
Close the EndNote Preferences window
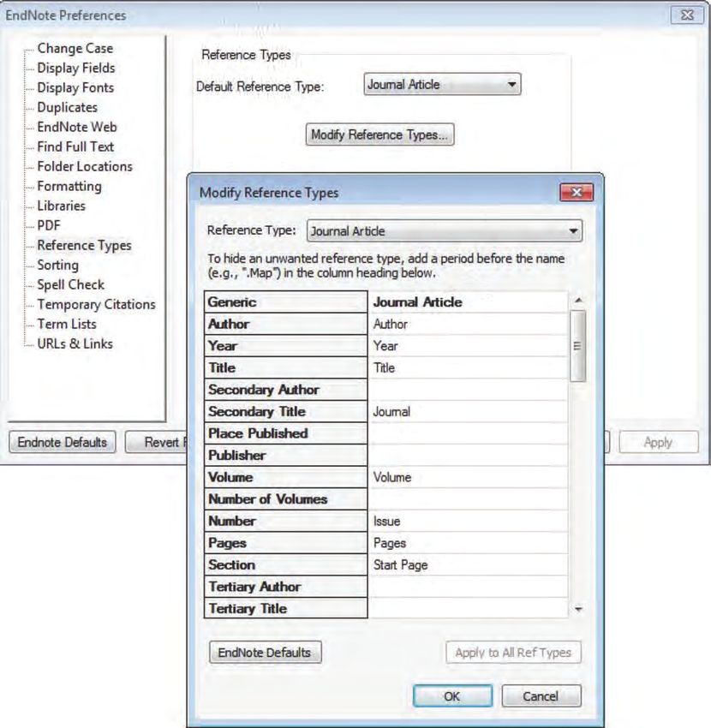pyautogui.click(x=687, y=15)
